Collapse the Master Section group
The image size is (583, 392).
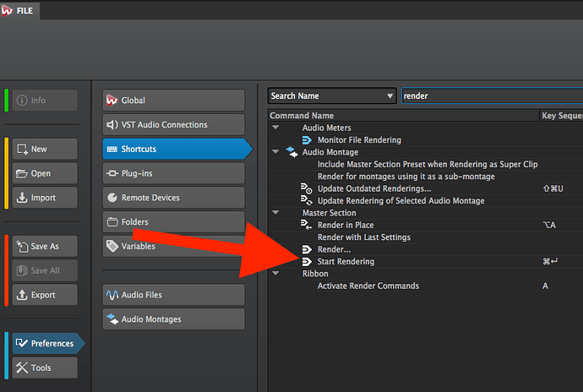coord(275,213)
